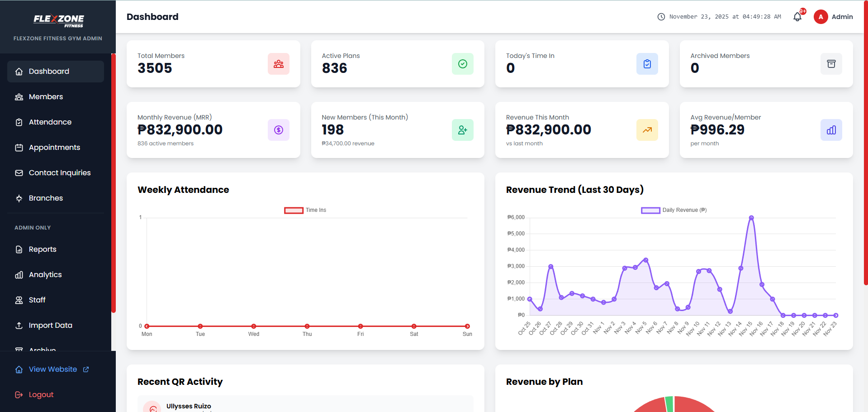Click the New Members add-user icon
868x412 pixels.
pos(462,130)
